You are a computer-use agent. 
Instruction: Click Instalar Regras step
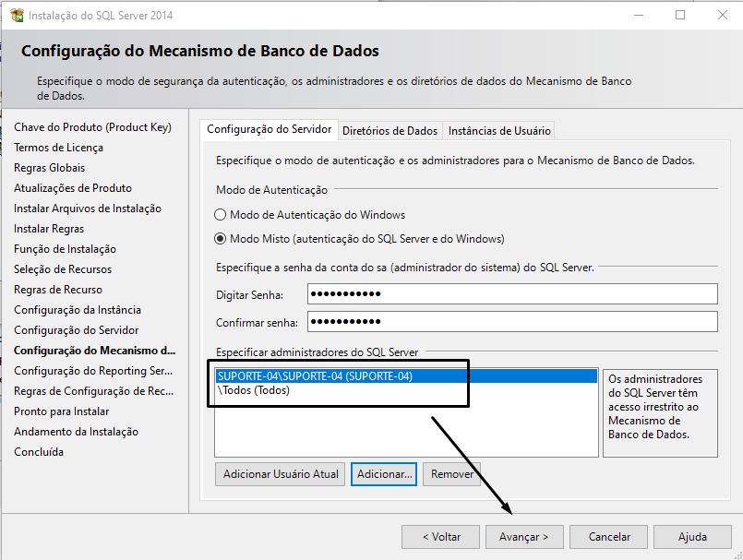pos(49,229)
